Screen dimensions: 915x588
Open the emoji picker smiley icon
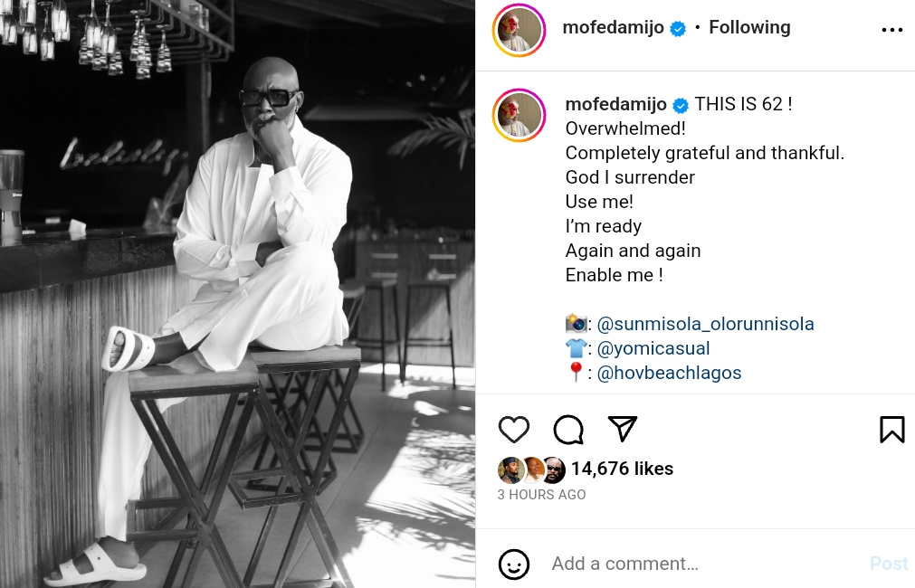coord(514,564)
